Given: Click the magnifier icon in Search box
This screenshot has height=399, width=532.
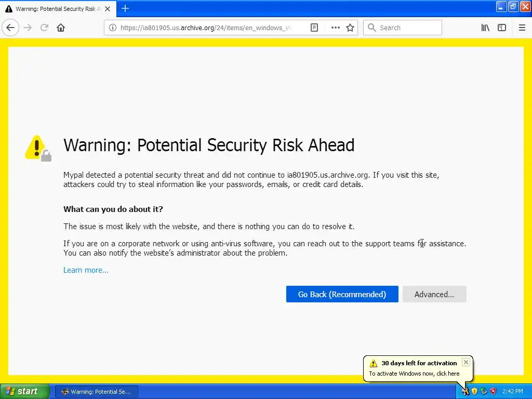Looking at the screenshot, I should (x=371, y=28).
